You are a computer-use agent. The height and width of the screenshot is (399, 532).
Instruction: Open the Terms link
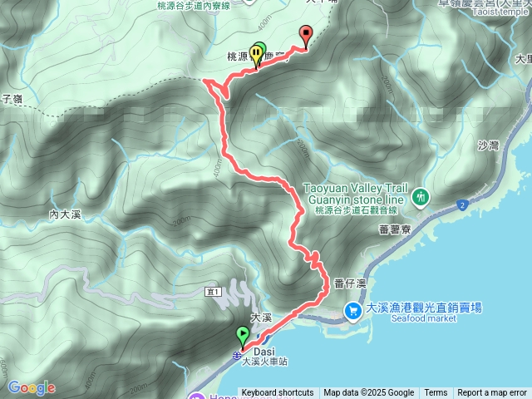click(436, 393)
